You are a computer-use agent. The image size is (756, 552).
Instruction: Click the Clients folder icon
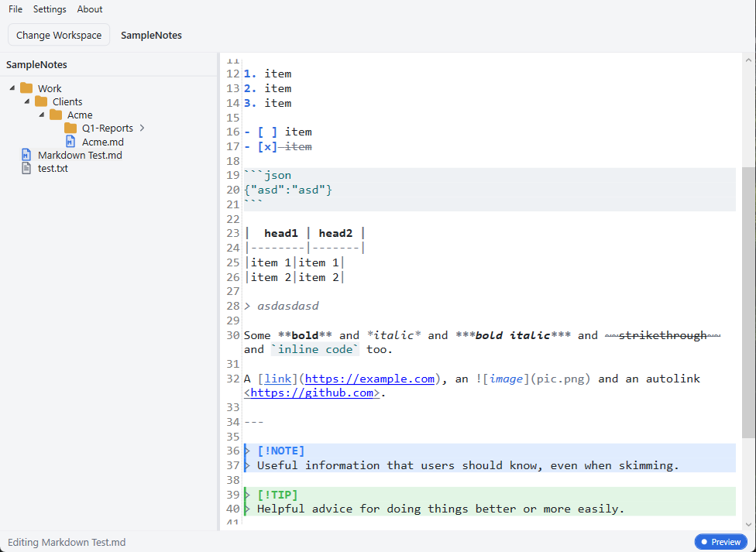tap(41, 101)
